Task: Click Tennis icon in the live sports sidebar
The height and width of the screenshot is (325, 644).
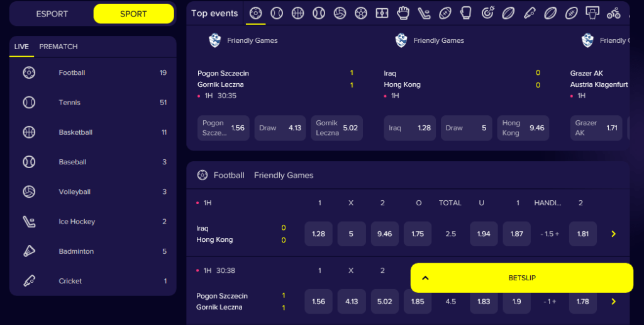Action: coord(29,103)
